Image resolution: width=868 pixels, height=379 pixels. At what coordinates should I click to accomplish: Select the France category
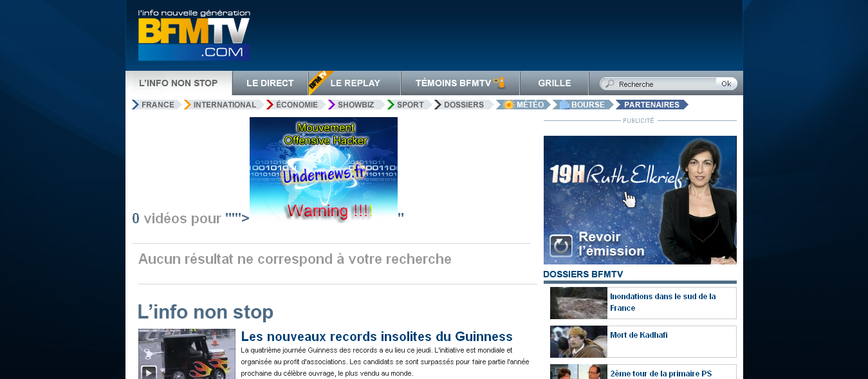click(158, 105)
